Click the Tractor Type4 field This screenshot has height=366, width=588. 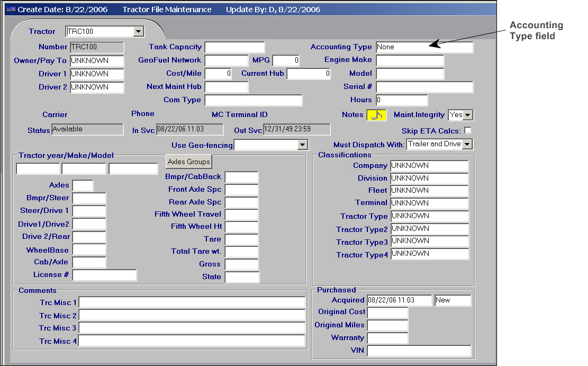430,254
